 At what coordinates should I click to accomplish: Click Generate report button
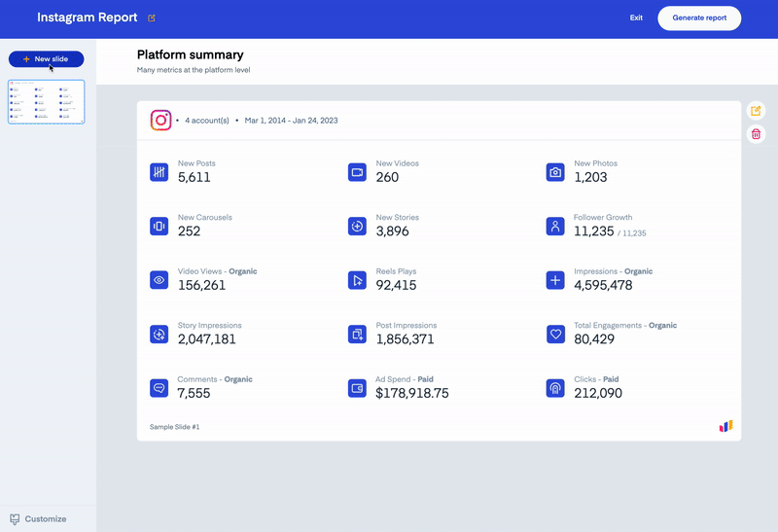[x=699, y=18]
